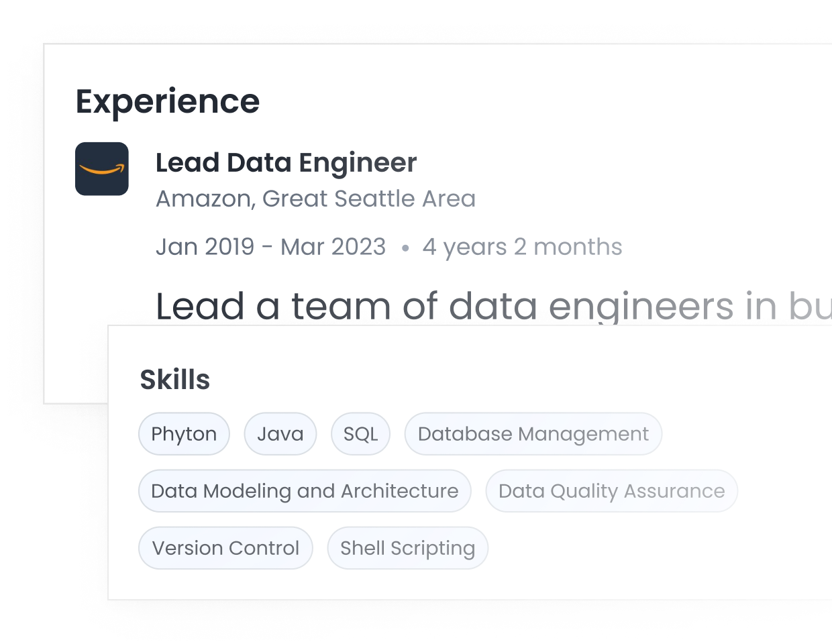Click the bullet separator between dates and duration
Viewport: 832px width, 644px height.
[x=405, y=248]
